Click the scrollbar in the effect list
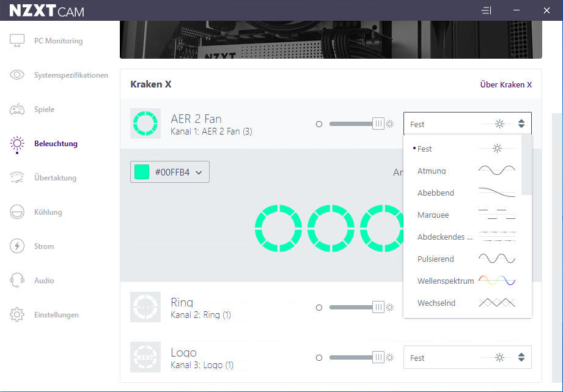 (x=526, y=165)
